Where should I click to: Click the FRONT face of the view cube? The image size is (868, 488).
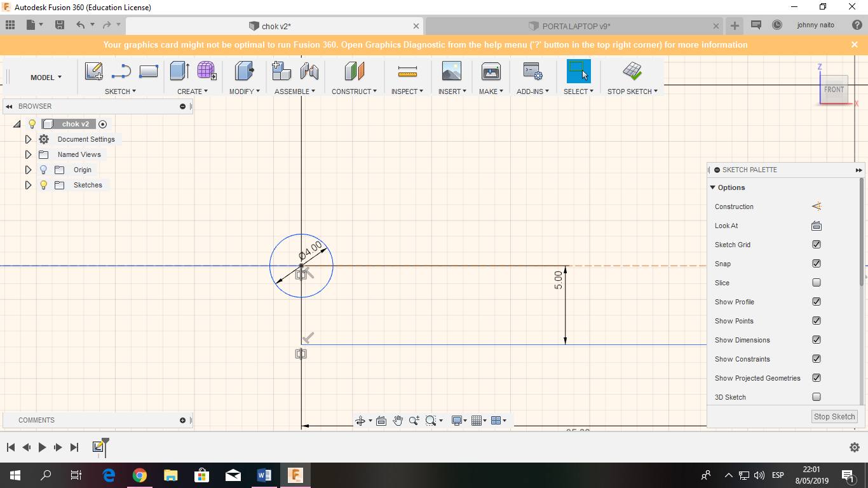click(833, 90)
